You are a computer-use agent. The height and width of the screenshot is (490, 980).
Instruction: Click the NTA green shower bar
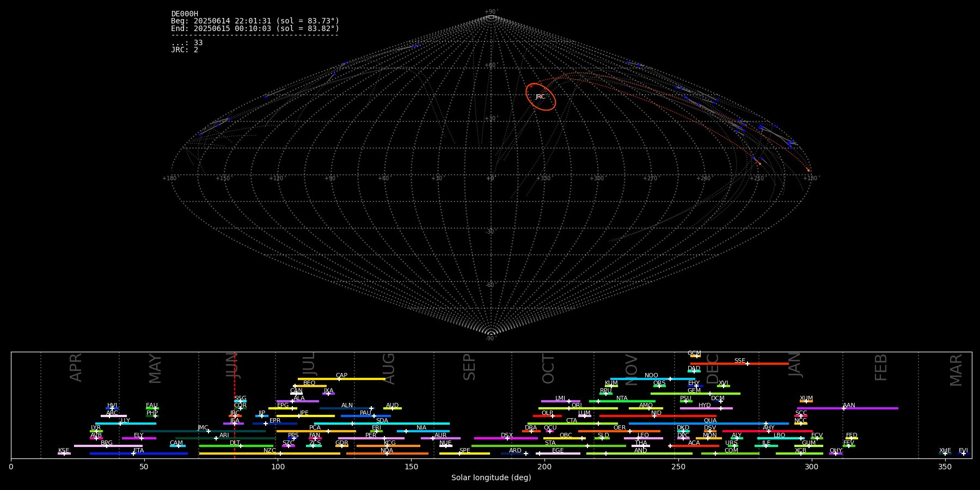point(622,401)
